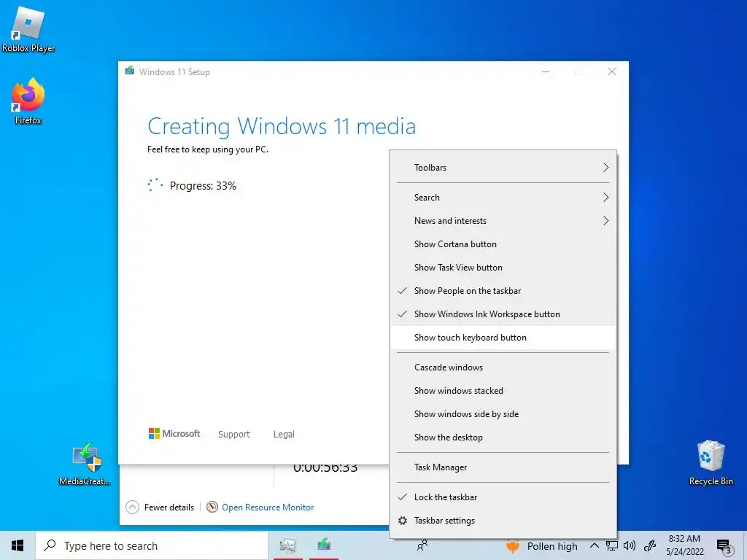Open Windows Ink Workspace tray icon
Viewport: 747px width, 560px height.
click(650, 545)
